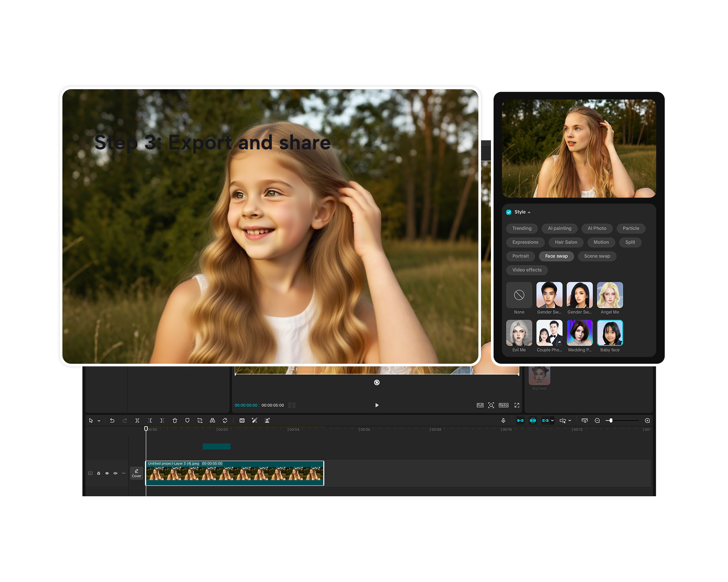Click the Split clip tool icon
Viewport: 728px width, 582px height.
click(x=137, y=420)
